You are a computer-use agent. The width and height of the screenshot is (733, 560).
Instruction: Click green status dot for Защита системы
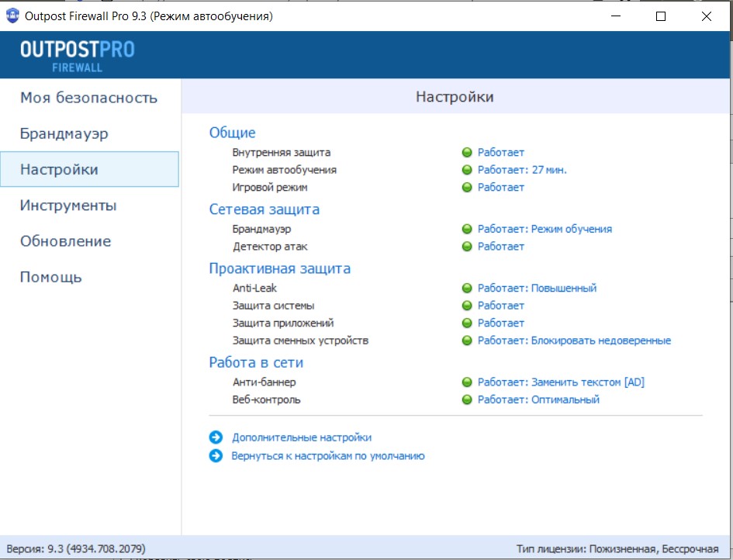coord(466,306)
